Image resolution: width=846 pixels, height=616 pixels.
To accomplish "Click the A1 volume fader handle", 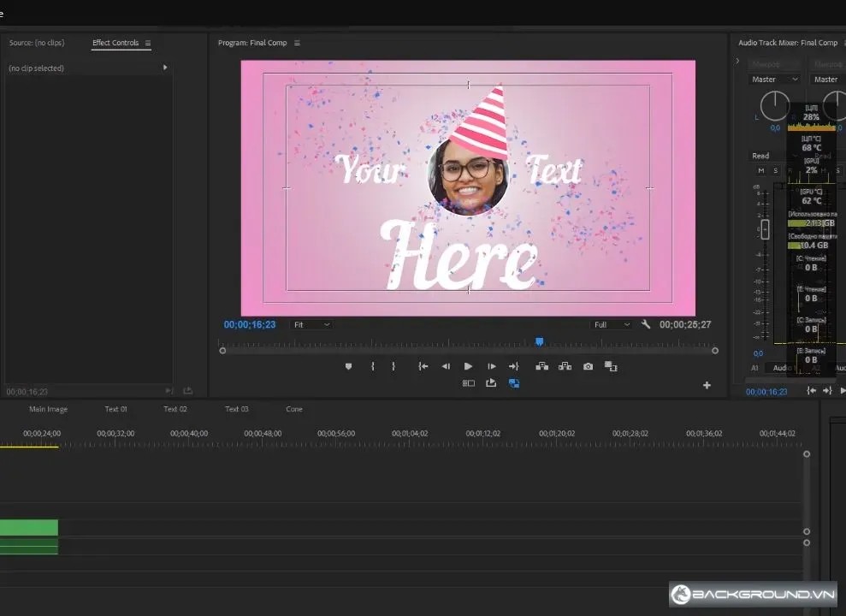I will click(765, 230).
